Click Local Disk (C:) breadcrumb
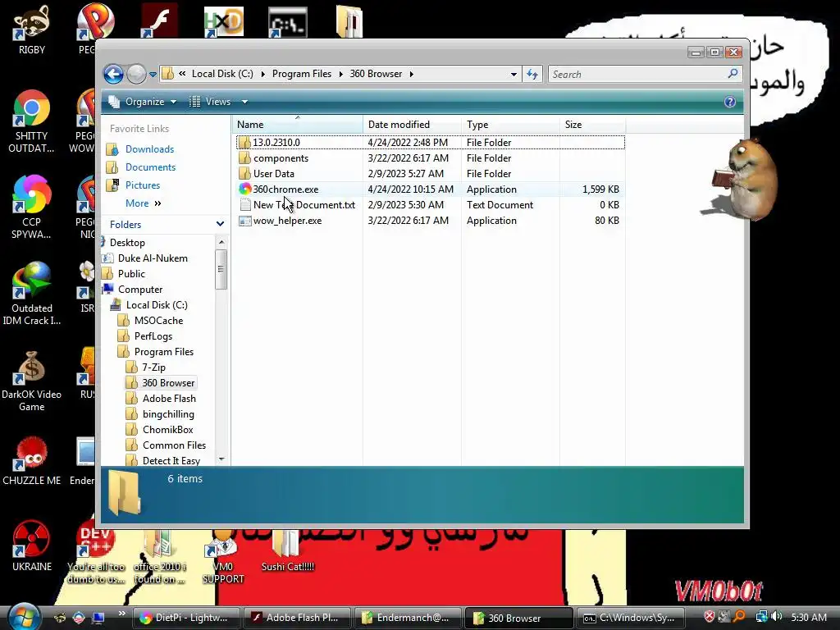 [222, 74]
